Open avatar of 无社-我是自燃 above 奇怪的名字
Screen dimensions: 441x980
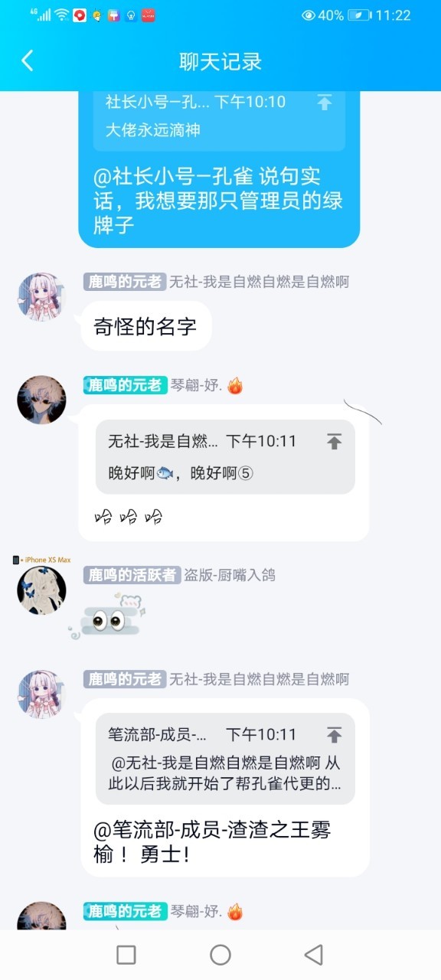click(x=41, y=297)
